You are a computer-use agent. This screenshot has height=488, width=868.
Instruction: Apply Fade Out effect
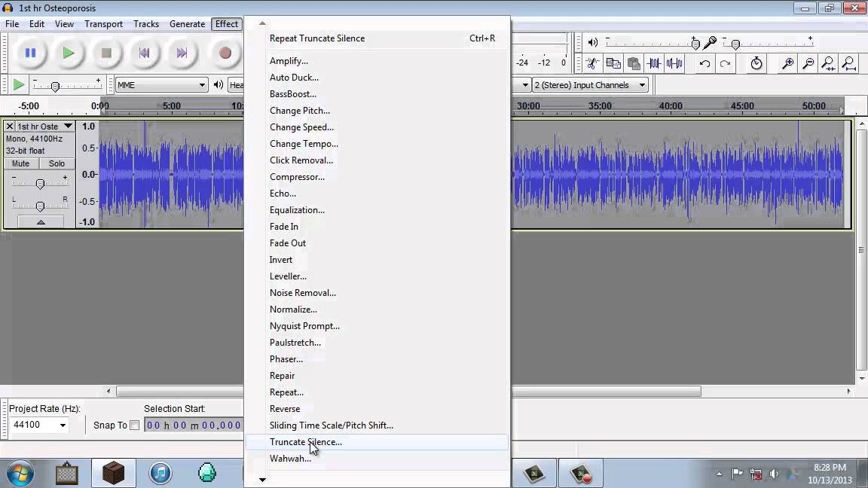click(x=377, y=243)
